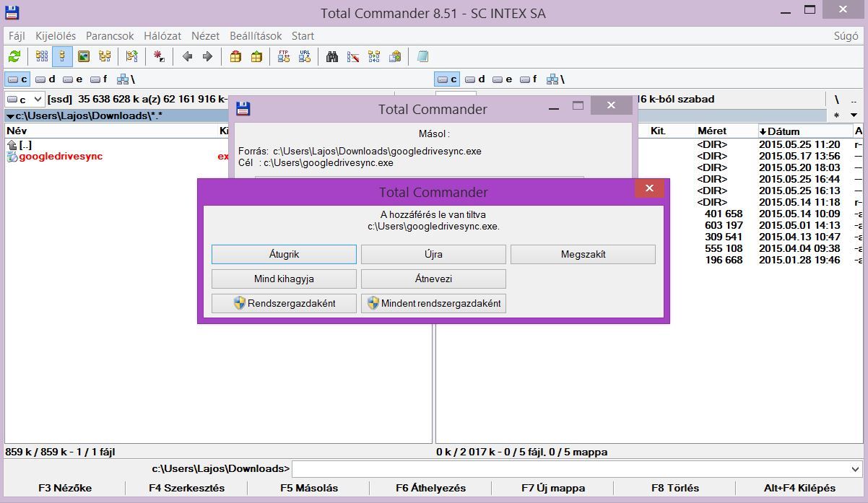Click the Alt+F4 Kilépés button
This screenshot has width=868, height=503.
coord(799,488)
